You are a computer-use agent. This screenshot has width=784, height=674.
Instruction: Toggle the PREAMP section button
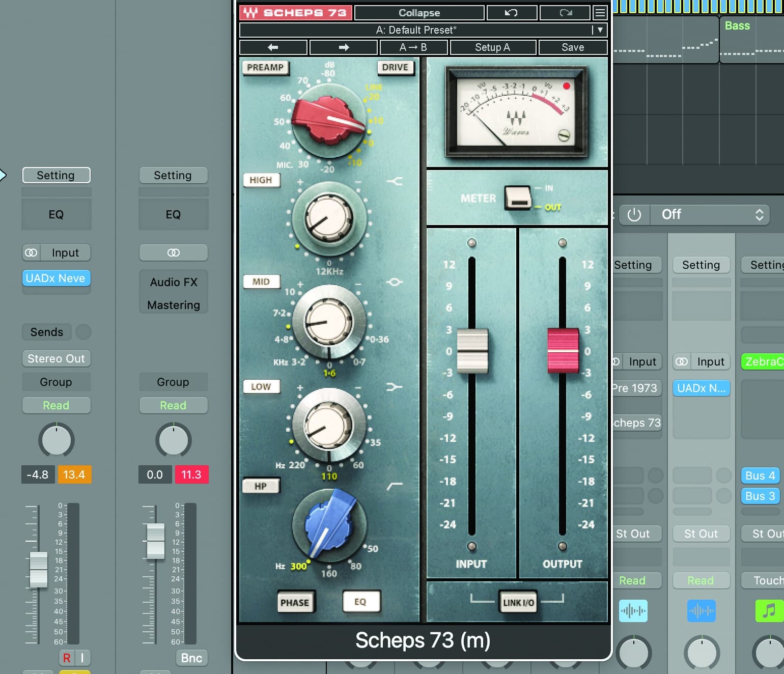pos(265,68)
